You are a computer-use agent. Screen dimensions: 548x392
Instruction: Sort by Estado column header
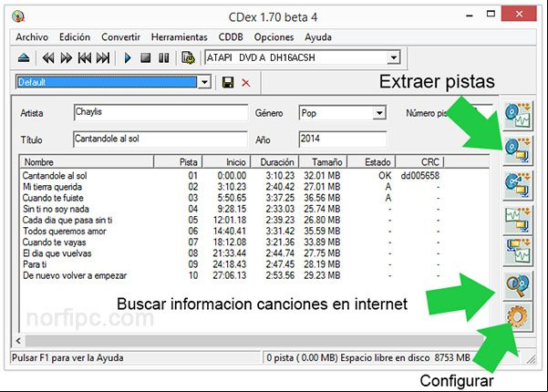click(x=371, y=162)
